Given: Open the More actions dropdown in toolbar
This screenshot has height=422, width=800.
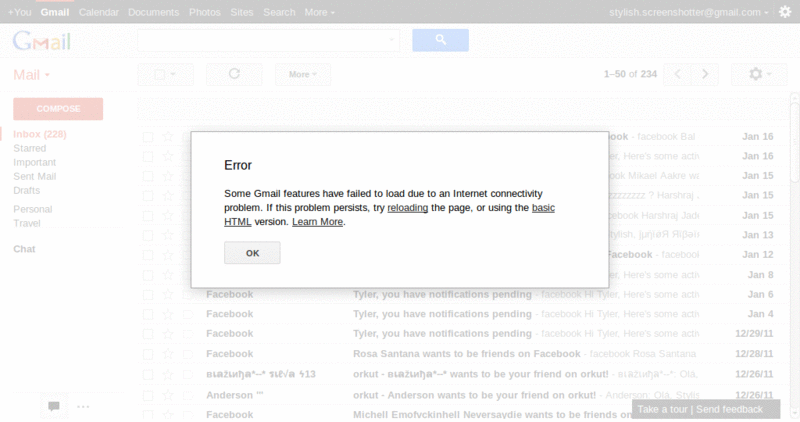Looking at the screenshot, I should (303, 74).
